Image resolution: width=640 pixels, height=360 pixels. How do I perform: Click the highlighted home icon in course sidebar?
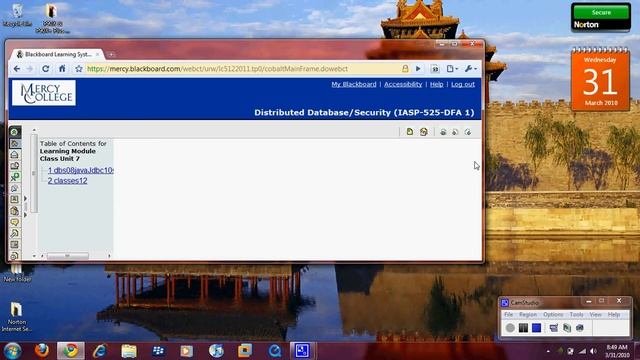tap(14, 143)
